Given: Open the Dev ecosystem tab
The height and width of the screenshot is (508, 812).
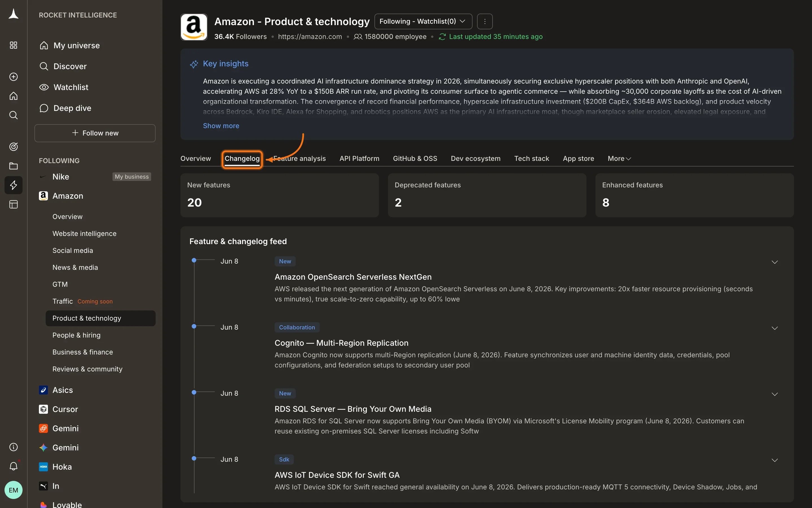Looking at the screenshot, I should pyautogui.click(x=475, y=158).
